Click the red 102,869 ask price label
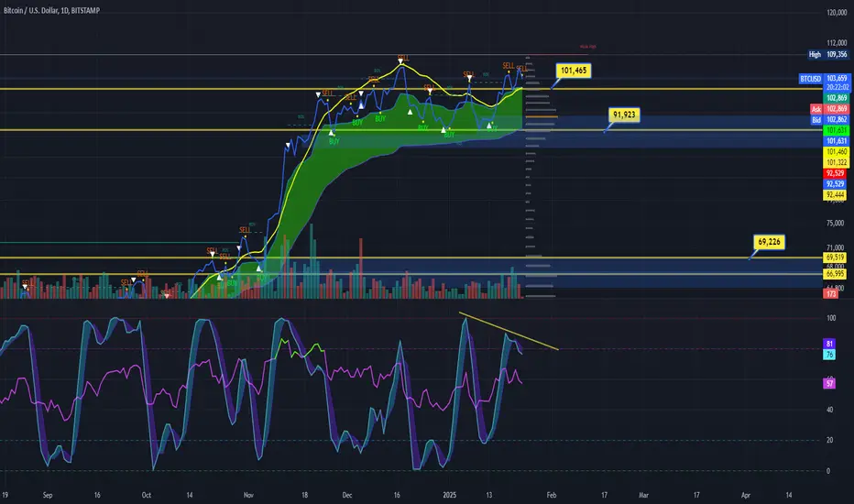 (x=837, y=109)
